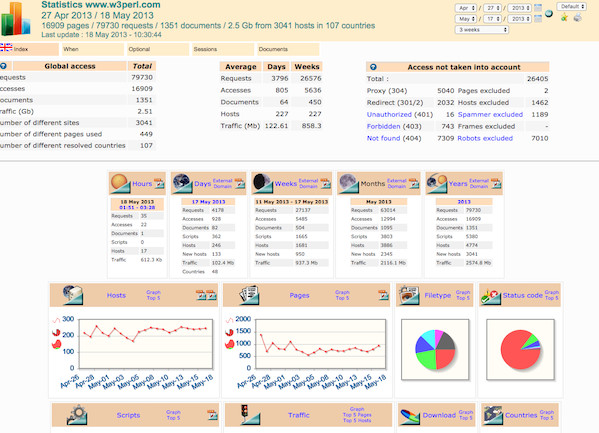Click the Scripts gear icon
This screenshot has width=599, height=433.
(x=77, y=415)
